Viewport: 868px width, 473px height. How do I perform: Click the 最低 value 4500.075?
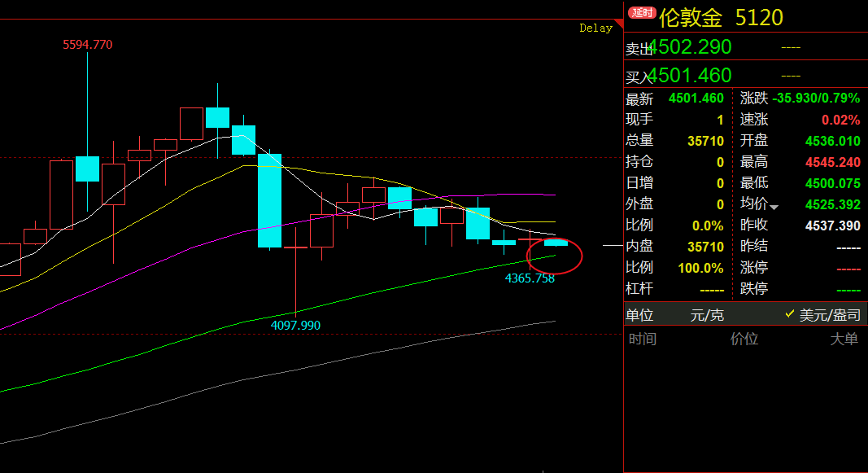point(832,183)
